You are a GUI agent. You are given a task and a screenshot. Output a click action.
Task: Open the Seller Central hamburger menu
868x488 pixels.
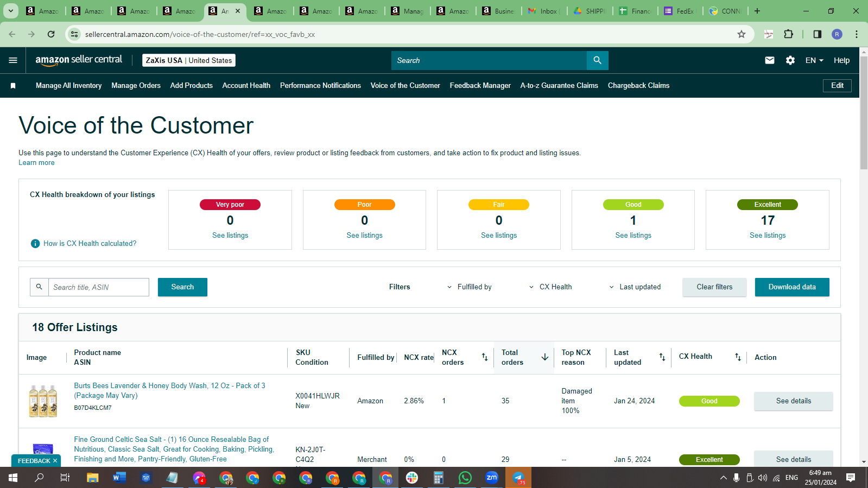pos(13,60)
